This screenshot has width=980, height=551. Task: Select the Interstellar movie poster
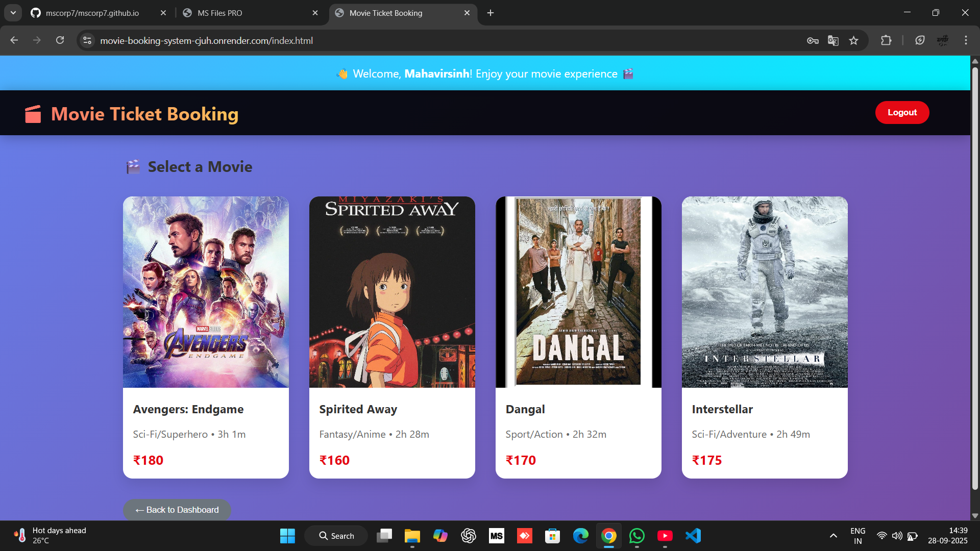(x=764, y=292)
